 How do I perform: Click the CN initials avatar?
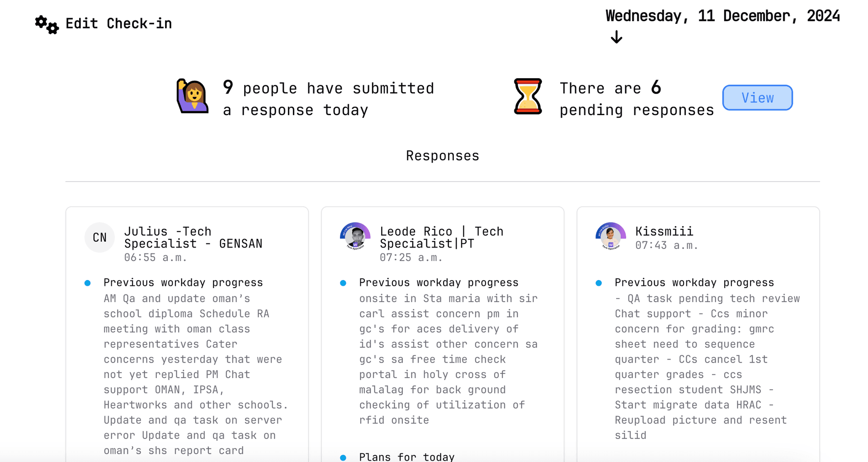pyautogui.click(x=99, y=238)
